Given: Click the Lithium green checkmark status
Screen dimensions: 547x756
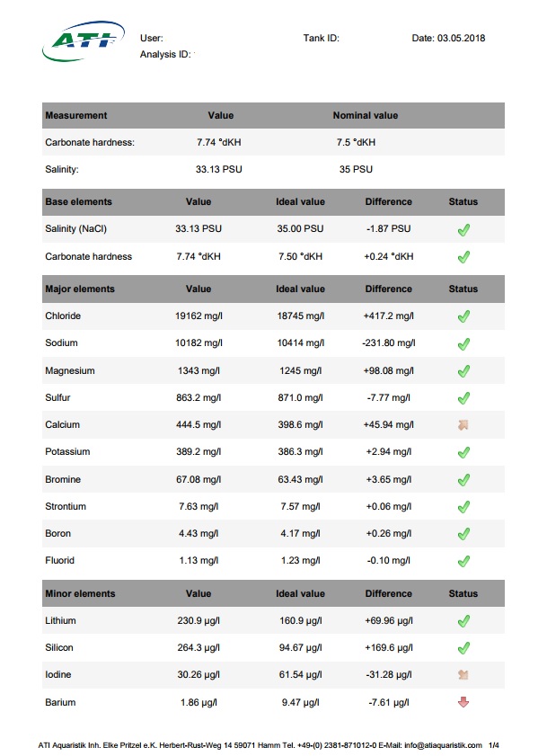Looking at the screenshot, I should (x=463, y=621).
